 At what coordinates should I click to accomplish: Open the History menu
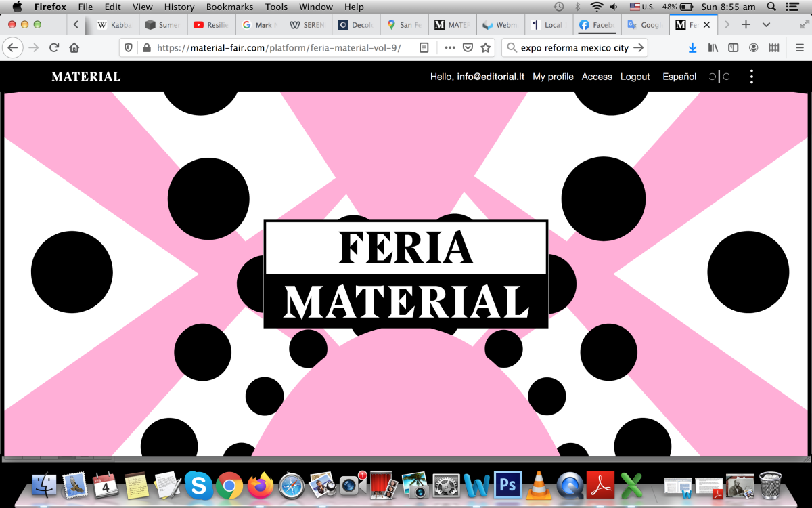coord(179,7)
